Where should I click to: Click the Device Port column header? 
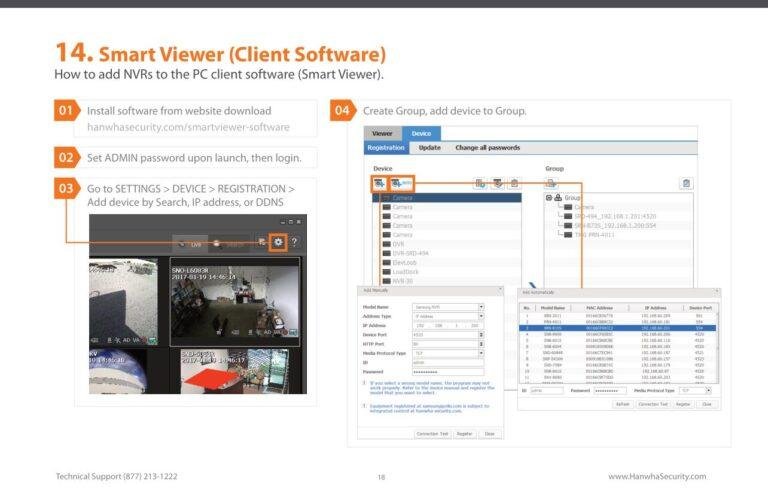click(x=700, y=308)
